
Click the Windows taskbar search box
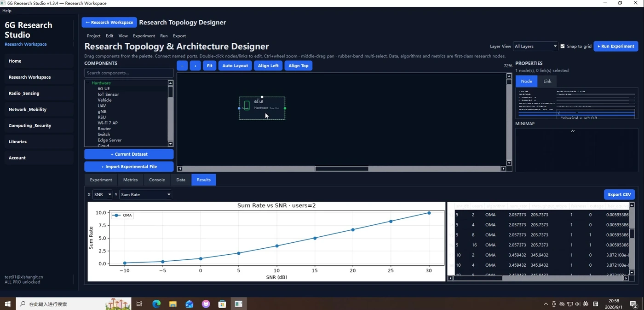pyautogui.click(x=74, y=304)
